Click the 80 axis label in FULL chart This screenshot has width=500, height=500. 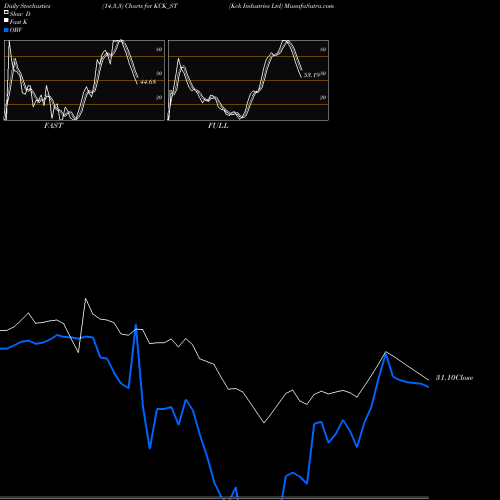coord(323,49)
